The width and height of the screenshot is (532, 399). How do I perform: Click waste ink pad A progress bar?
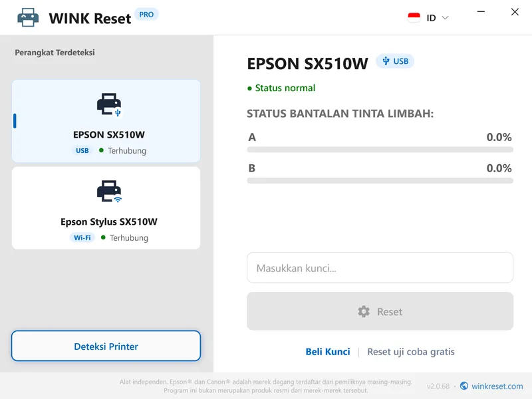click(380, 150)
